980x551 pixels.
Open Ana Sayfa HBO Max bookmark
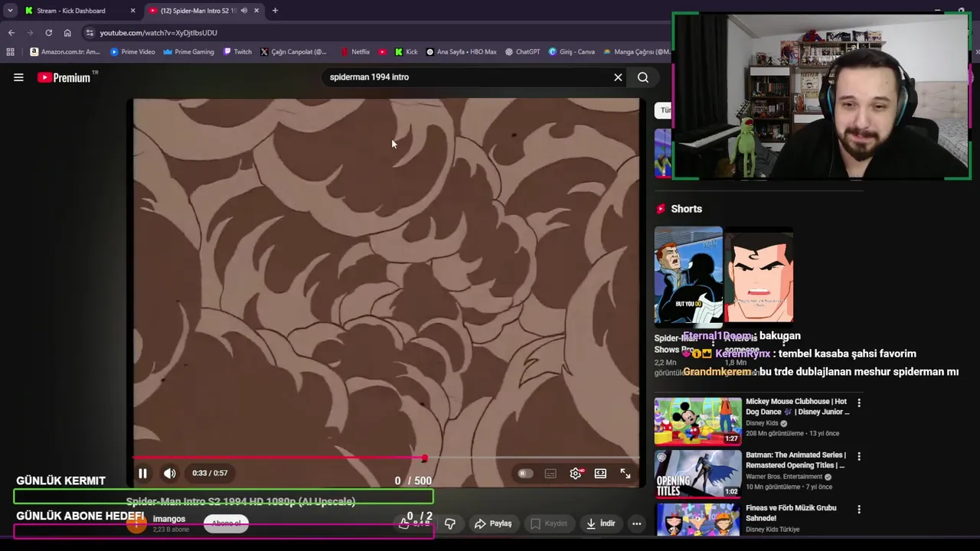462,52
